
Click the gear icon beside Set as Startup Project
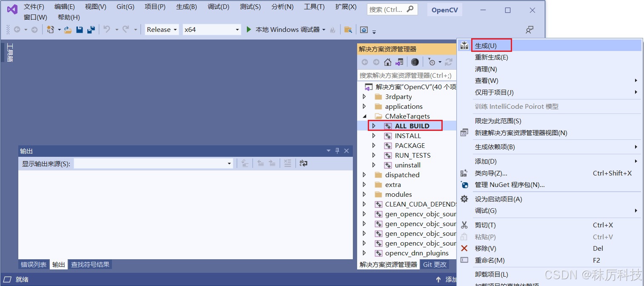[464, 199]
